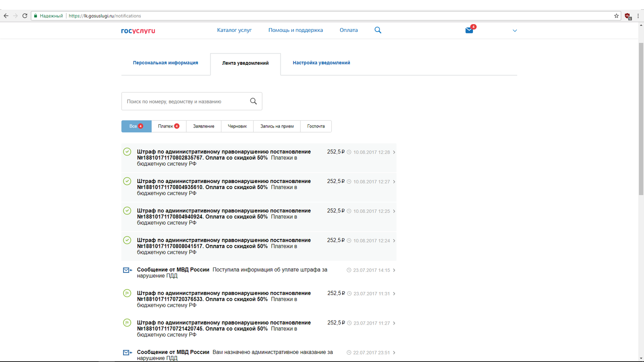Open fine notification №18810171170804940924
The height and width of the screenshot is (362, 644).
259,217
